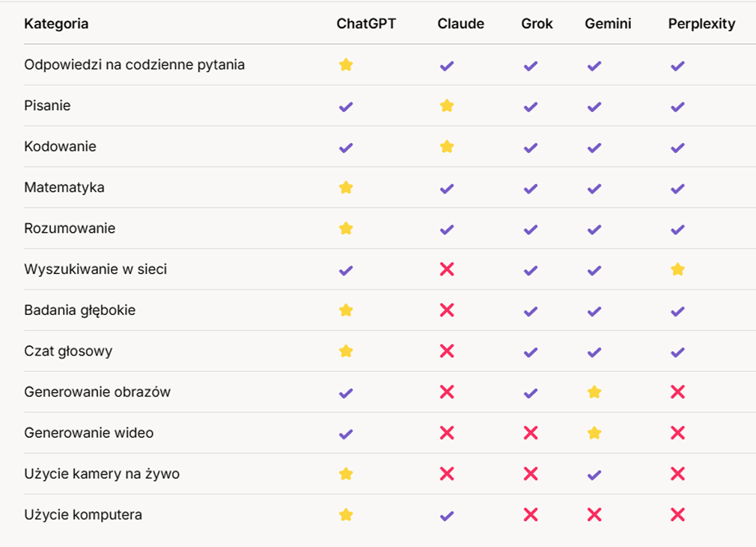Click Perplexity's red X for Generowanie obrazów
The image size is (756, 547).
pos(677,392)
